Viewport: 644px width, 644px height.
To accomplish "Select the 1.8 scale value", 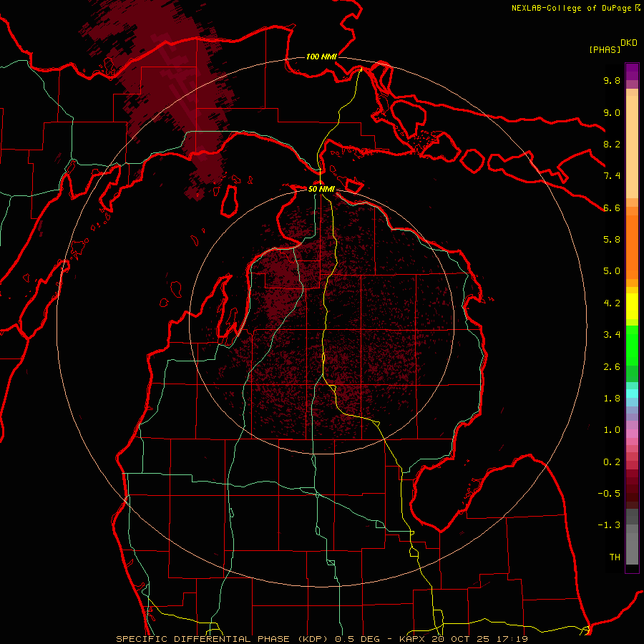I will point(612,399).
